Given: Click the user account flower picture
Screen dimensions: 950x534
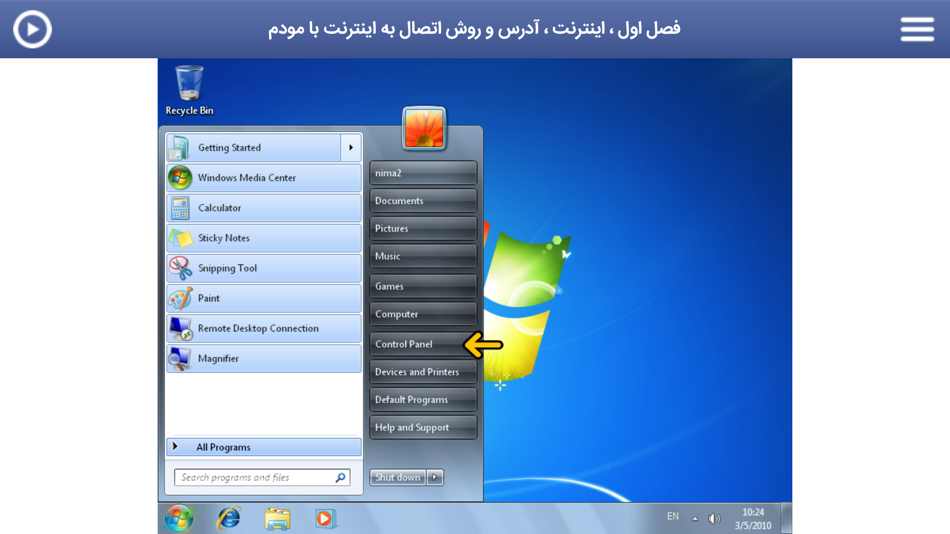Looking at the screenshot, I should pos(424,128).
